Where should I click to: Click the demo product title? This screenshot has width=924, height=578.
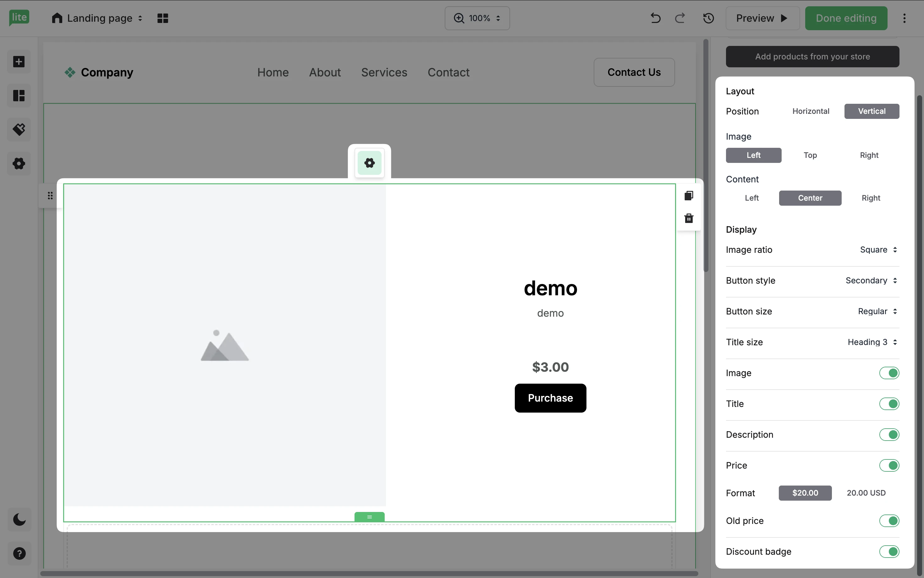point(550,288)
